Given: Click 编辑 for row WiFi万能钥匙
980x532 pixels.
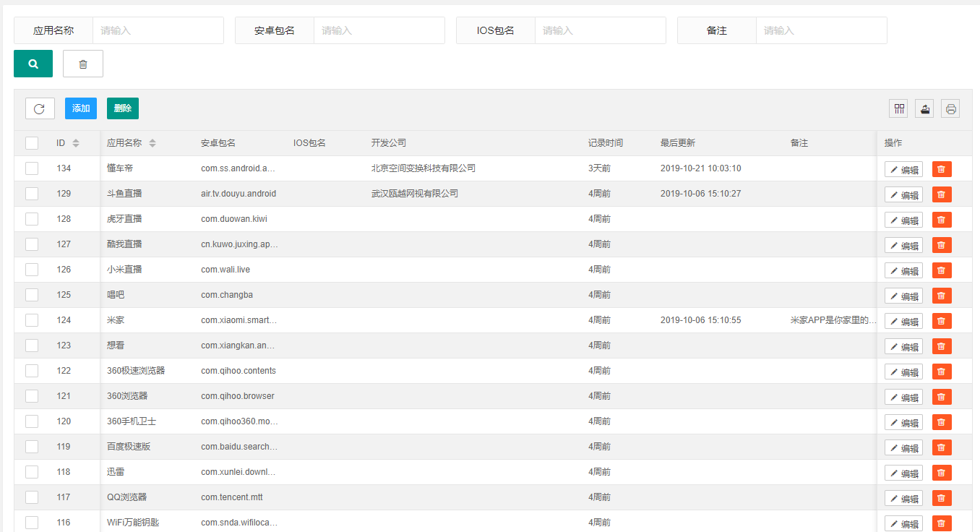Looking at the screenshot, I should tap(903, 523).
